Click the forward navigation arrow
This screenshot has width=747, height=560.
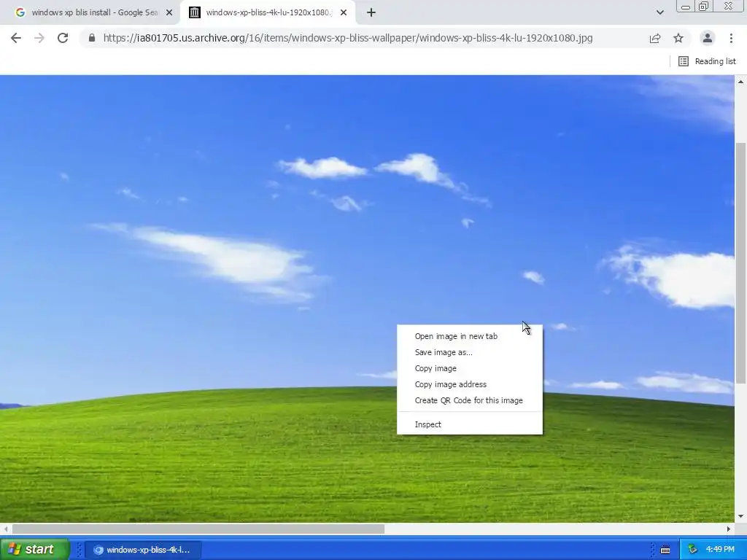pyautogui.click(x=39, y=38)
